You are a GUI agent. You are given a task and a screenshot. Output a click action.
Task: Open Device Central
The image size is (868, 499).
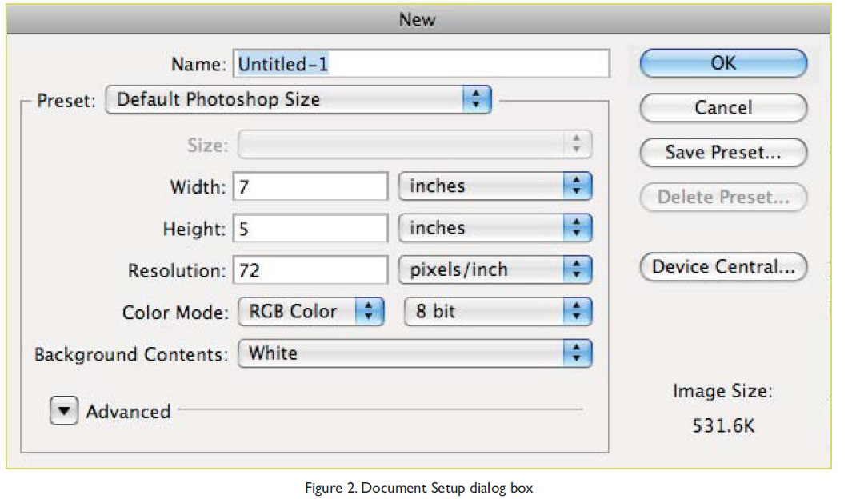[723, 268]
